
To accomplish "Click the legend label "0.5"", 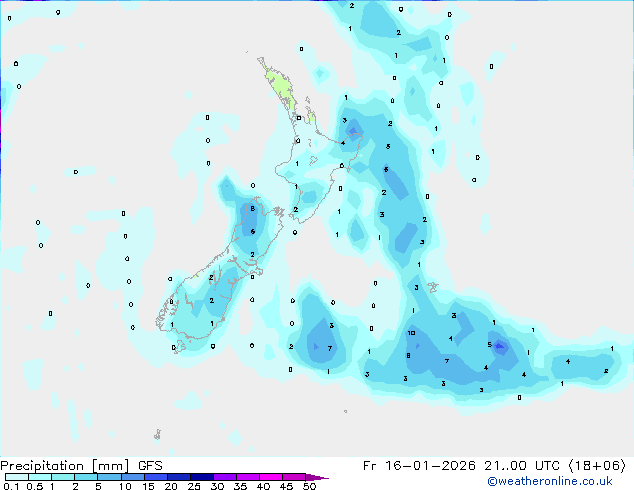I will (35, 486).
